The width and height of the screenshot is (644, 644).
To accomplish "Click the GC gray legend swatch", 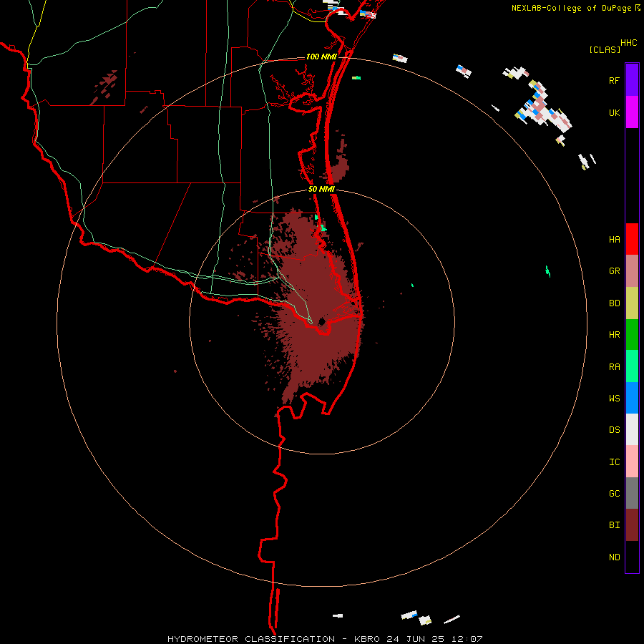I will coord(632,493).
